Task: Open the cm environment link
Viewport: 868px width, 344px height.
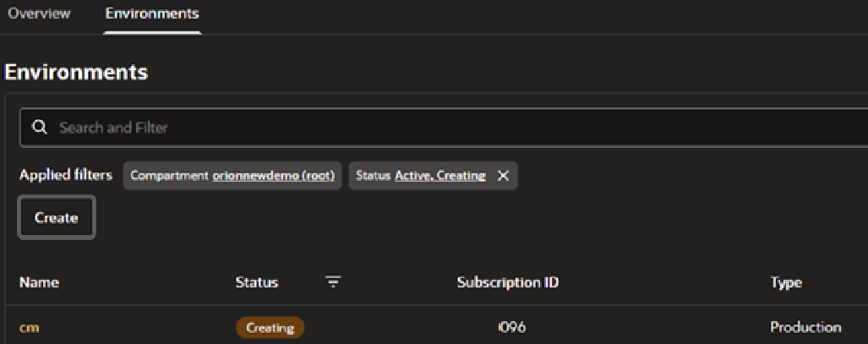Action: coord(30,327)
